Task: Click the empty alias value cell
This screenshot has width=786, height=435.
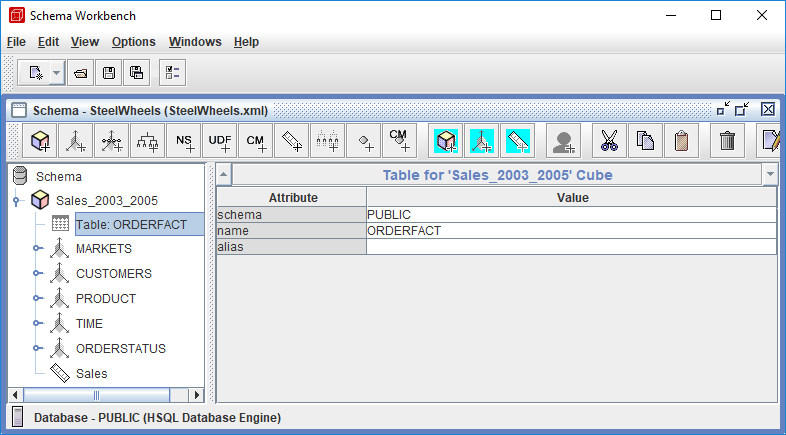Action: pyautogui.click(x=571, y=247)
